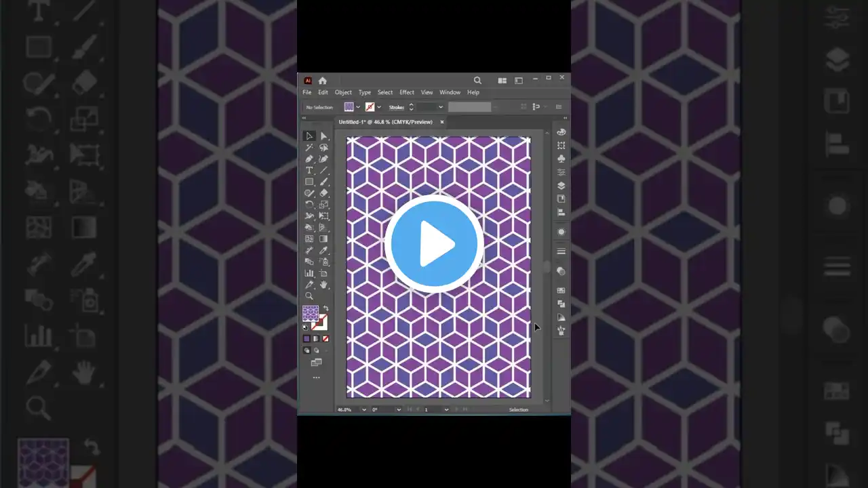
Task: Select the Rectangle tool
Action: [309, 182]
